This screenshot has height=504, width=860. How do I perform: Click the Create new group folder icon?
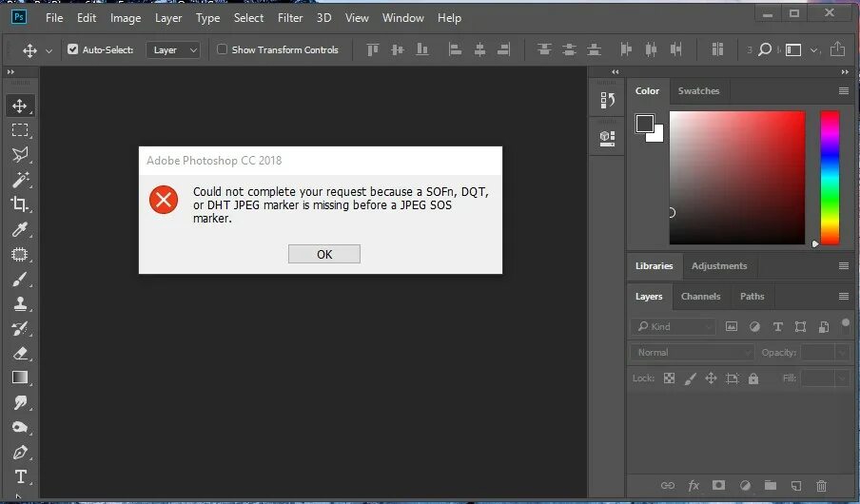(x=771, y=485)
